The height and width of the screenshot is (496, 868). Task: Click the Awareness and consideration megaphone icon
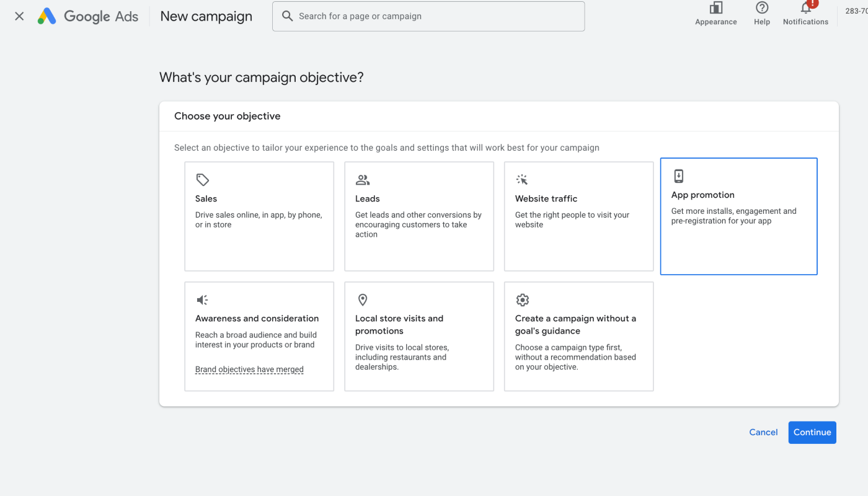[202, 300]
